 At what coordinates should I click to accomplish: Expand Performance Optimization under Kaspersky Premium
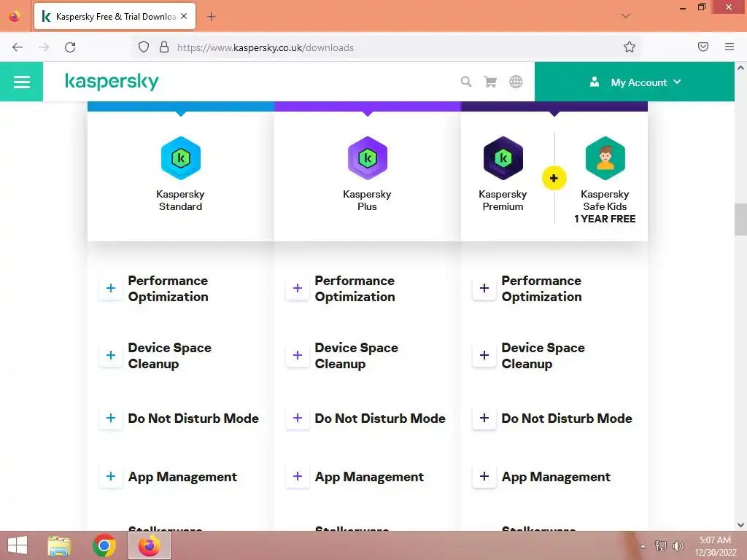[484, 288]
